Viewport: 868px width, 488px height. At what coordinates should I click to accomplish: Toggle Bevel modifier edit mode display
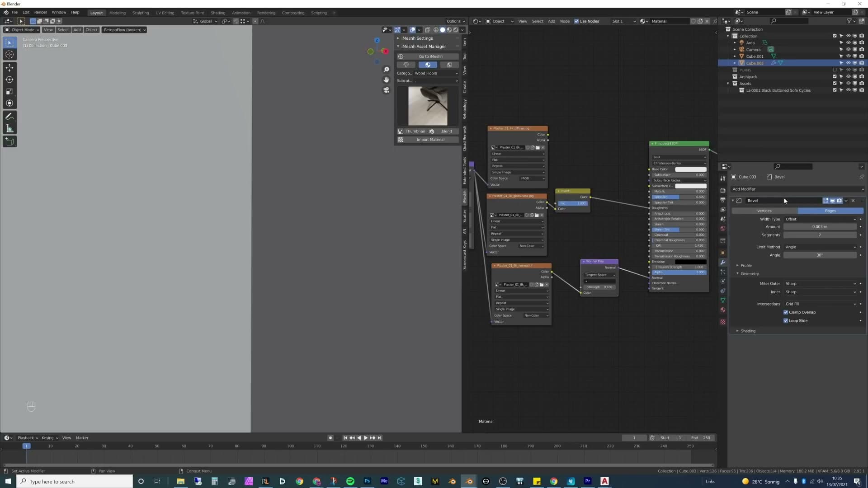[826, 201]
